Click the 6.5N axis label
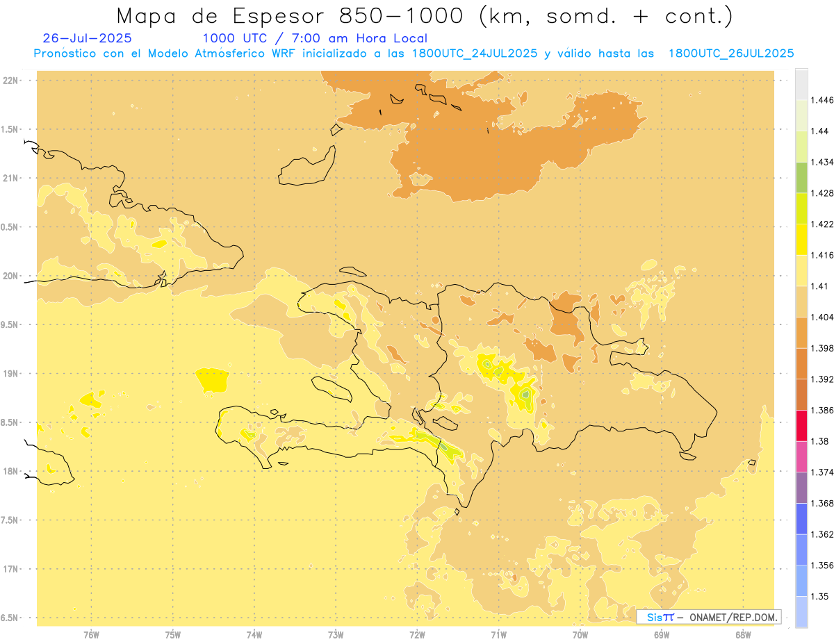 [x=10, y=618]
